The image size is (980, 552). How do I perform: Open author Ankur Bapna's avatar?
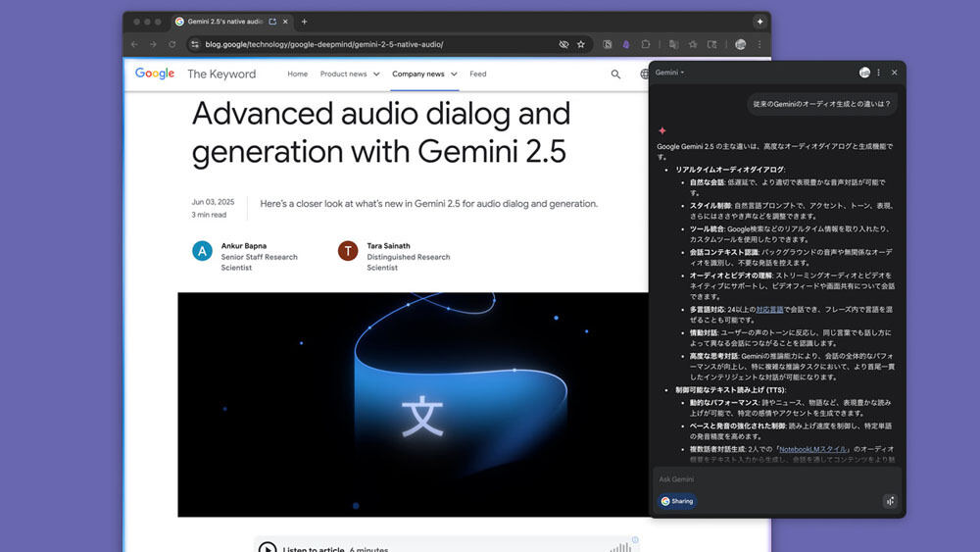(202, 251)
